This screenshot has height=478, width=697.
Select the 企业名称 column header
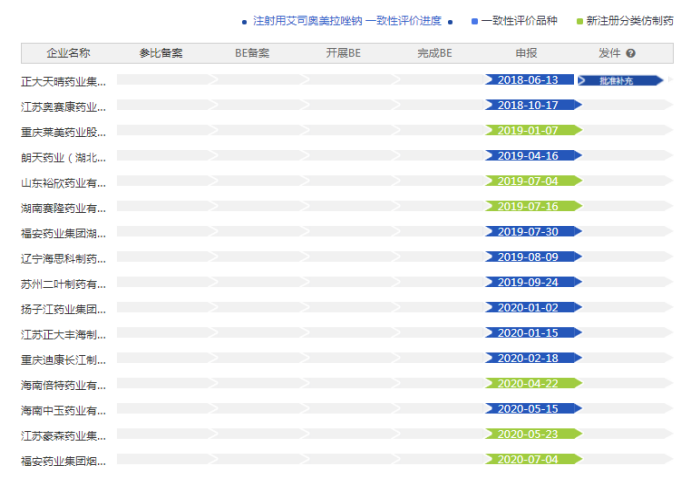point(68,53)
